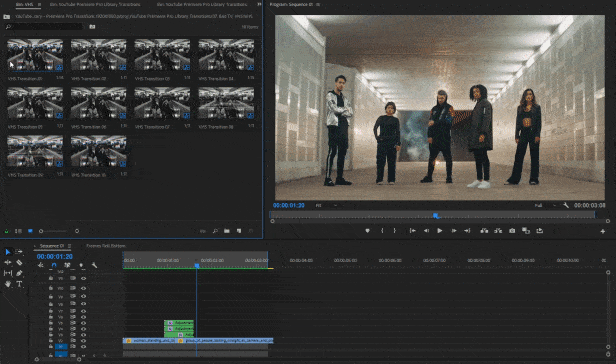
Task: Click the New Item button in the bin
Action: 239,231
